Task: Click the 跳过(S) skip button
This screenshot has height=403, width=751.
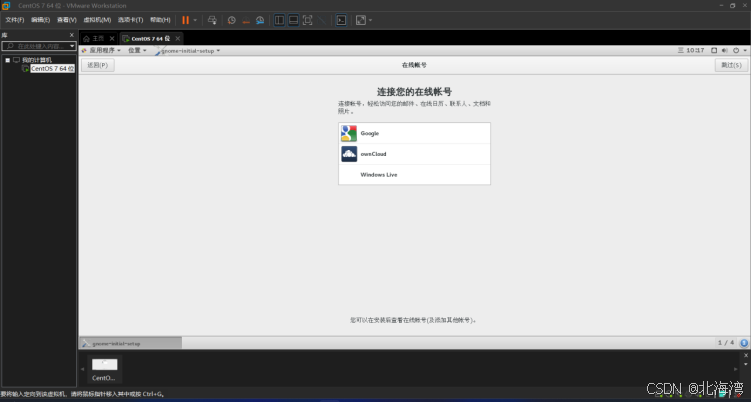Action: 731,65
